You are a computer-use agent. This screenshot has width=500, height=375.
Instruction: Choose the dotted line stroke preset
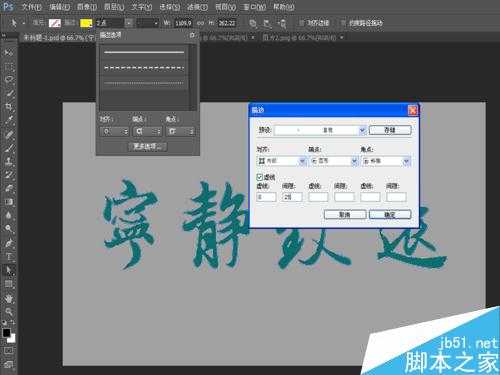tap(144, 83)
